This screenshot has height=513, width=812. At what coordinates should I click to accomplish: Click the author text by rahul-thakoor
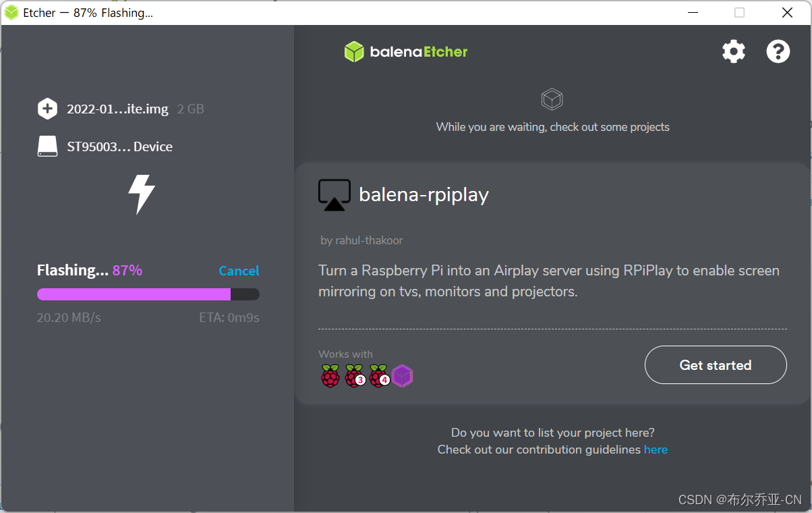[x=361, y=240]
